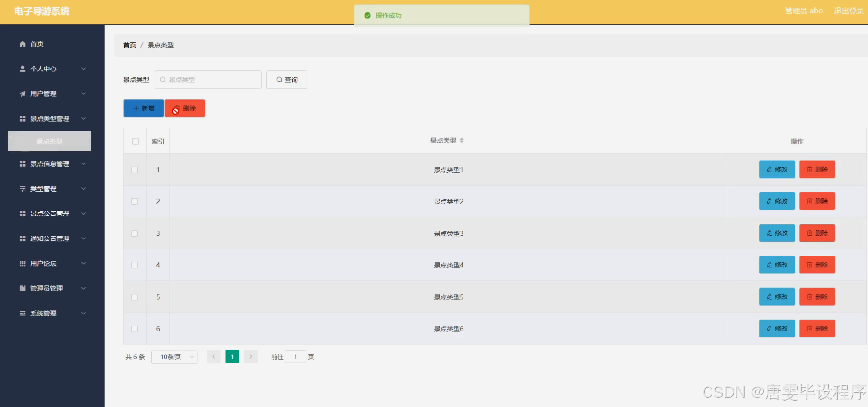Image resolution: width=868 pixels, height=407 pixels.
Task: Click the person icon for 个人中心
Action: (x=23, y=69)
